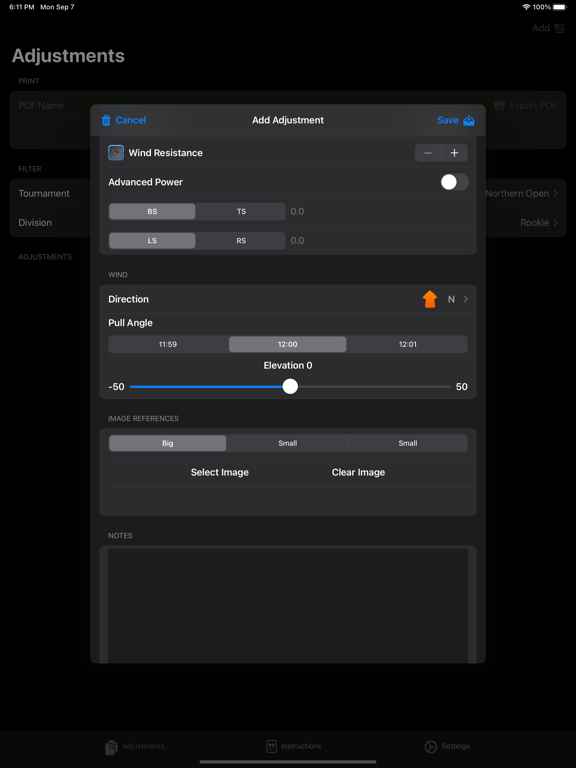Select the last Small image segment

pyautogui.click(x=408, y=443)
